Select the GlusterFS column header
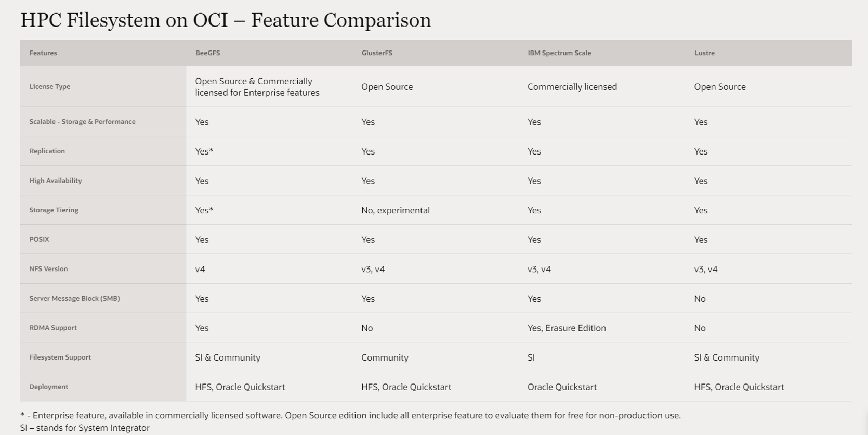 pyautogui.click(x=377, y=53)
